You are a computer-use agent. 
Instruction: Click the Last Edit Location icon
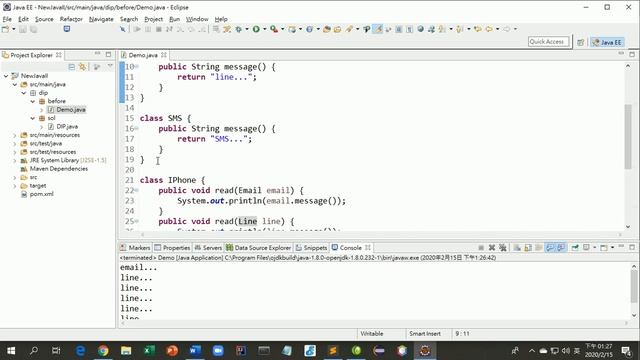(x=478, y=29)
